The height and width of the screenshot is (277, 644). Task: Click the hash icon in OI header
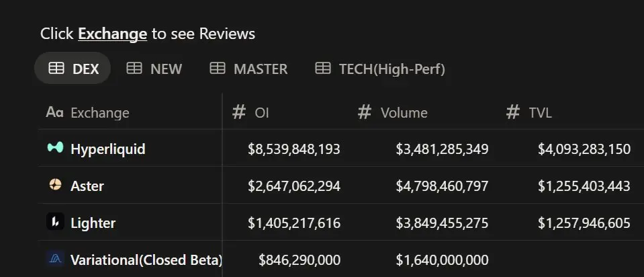pyautogui.click(x=238, y=112)
